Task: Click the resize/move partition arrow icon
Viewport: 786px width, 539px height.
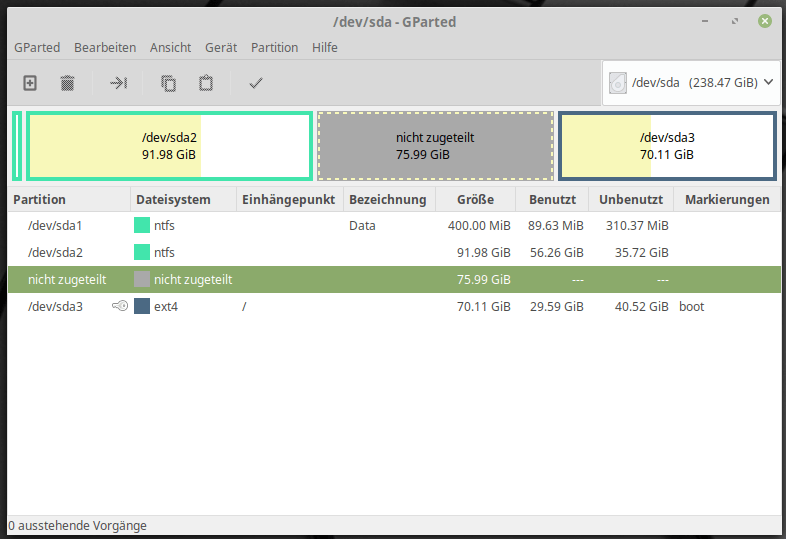Action: click(x=118, y=83)
